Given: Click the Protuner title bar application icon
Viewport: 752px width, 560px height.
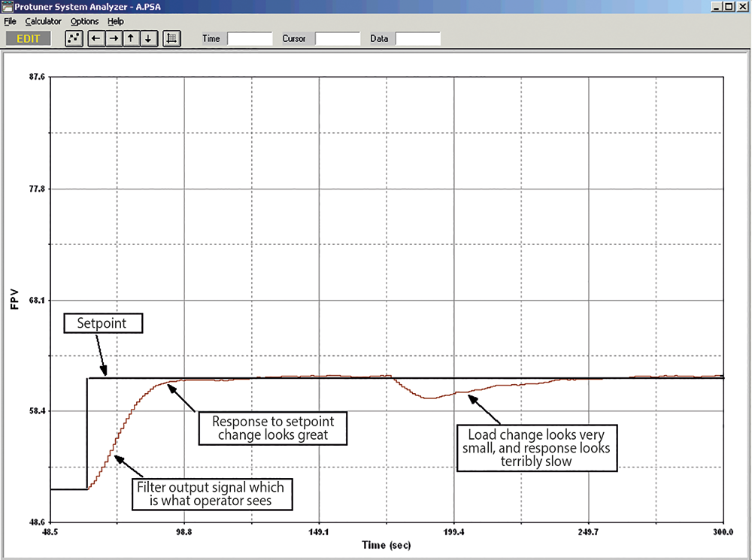Looking at the screenshot, I should click(8, 7).
